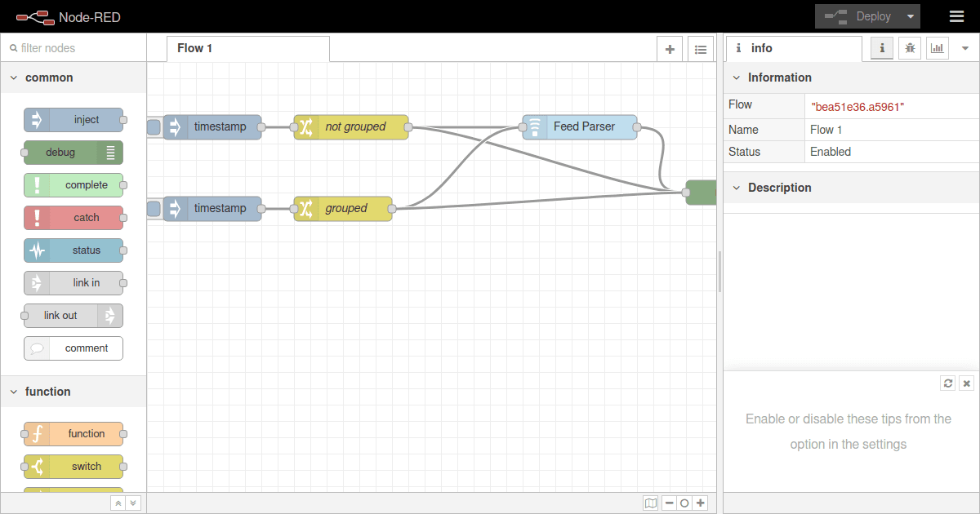Open the debug messages sidebar

(909, 48)
